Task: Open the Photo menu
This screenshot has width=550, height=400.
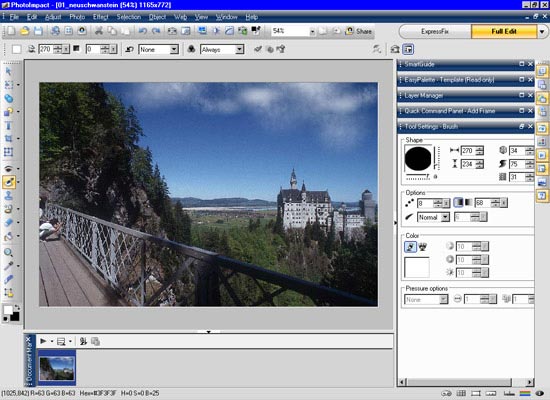Action: click(x=77, y=17)
